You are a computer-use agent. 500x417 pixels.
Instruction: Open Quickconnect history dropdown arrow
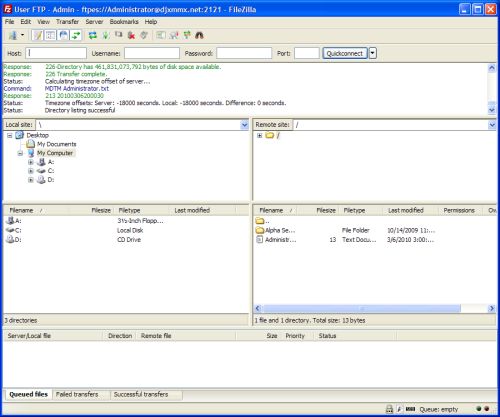pos(373,53)
